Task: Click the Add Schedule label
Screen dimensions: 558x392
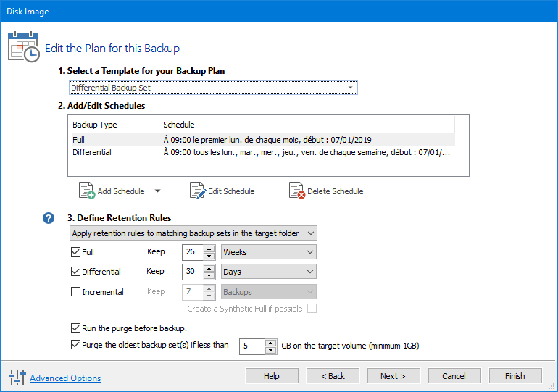Action: [121, 191]
